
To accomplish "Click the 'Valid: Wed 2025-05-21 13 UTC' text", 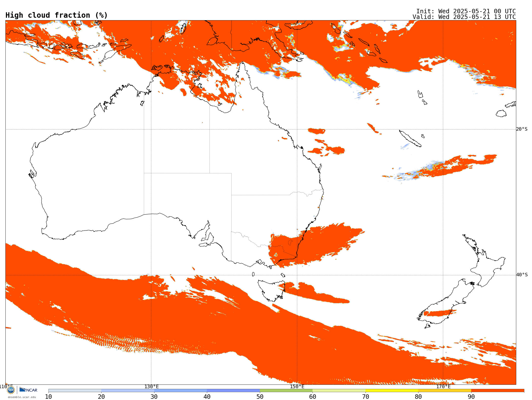I will (464, 17).
